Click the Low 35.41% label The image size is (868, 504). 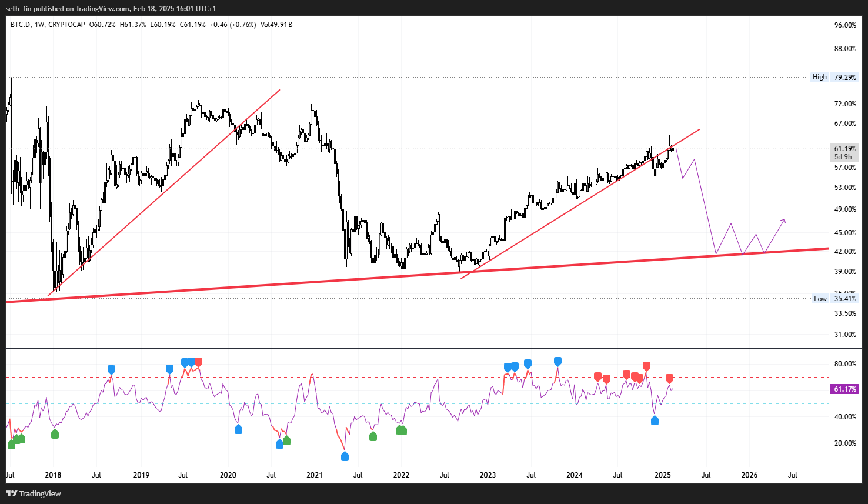[x=835, y=299]
